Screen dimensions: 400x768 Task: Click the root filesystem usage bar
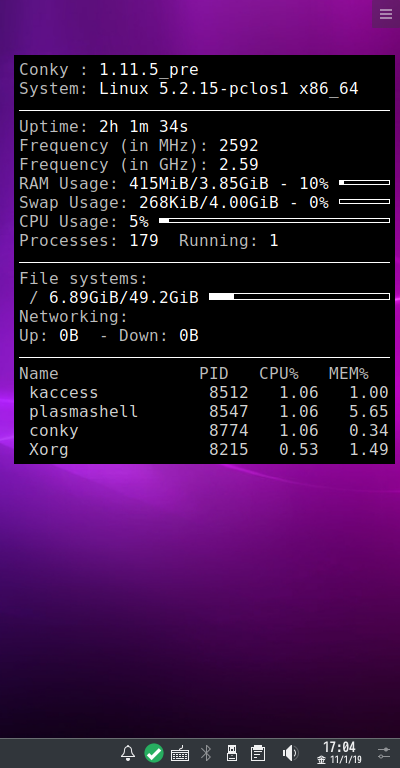pyautogui.click(x=299, y=296)
